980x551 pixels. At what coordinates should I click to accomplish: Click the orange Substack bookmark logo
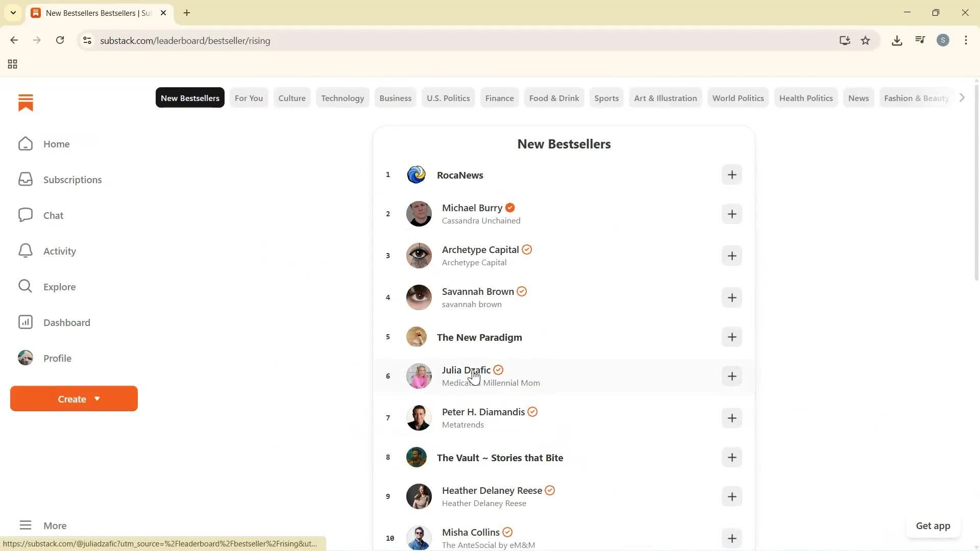pyautogui.click(x=26, y=103)
